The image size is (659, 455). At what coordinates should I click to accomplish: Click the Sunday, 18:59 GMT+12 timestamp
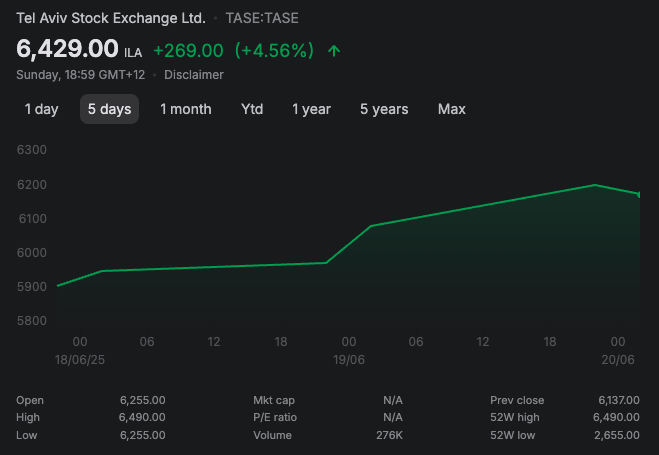pos(81,75)
